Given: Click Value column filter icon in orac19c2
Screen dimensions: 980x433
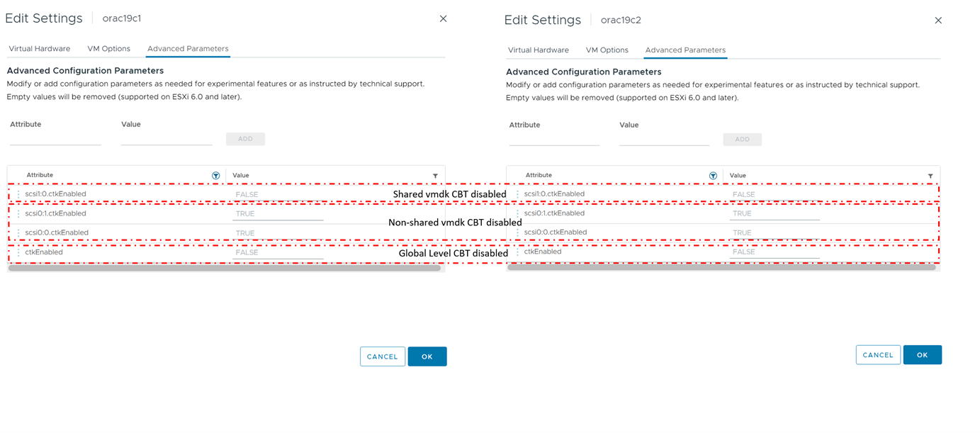Looking at the screenshot, I should [x=930, y=176].
